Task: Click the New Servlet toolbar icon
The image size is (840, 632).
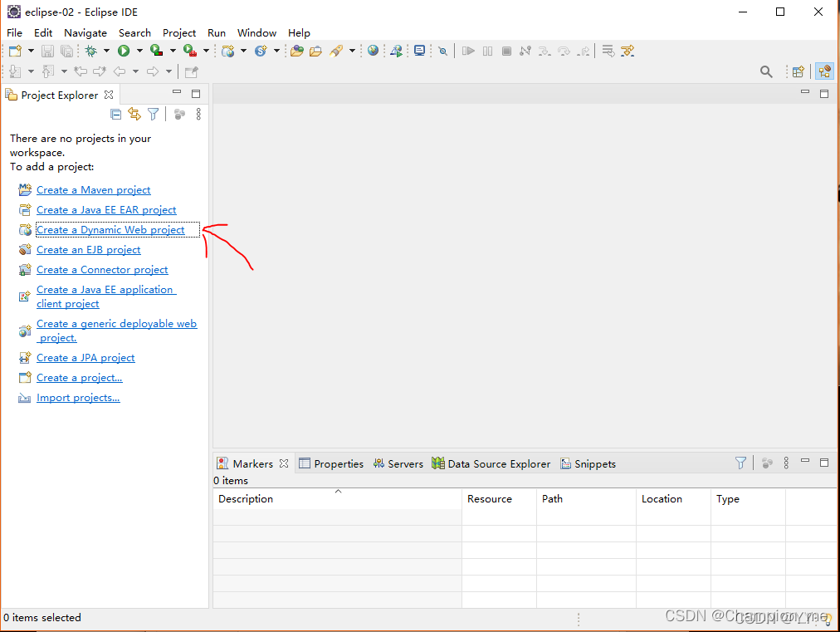Action: pyautogui.click(x=261, y=51)
